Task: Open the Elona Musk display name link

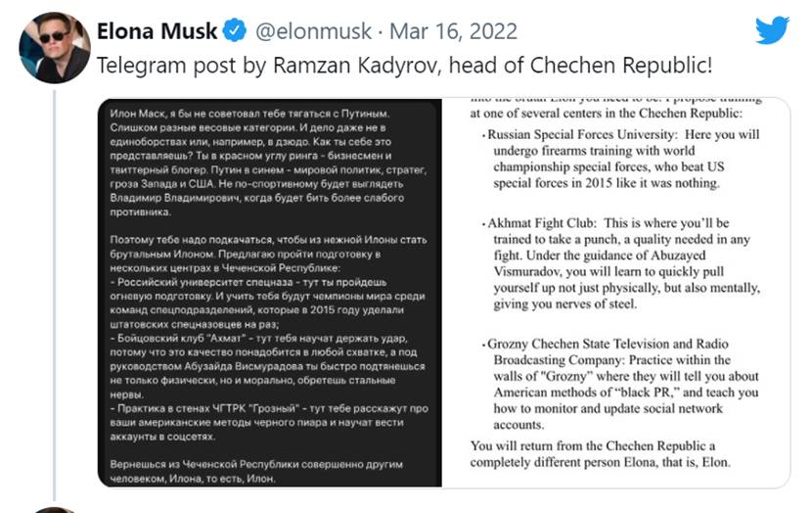Action: pyautogui.click(x=158, y=32)
